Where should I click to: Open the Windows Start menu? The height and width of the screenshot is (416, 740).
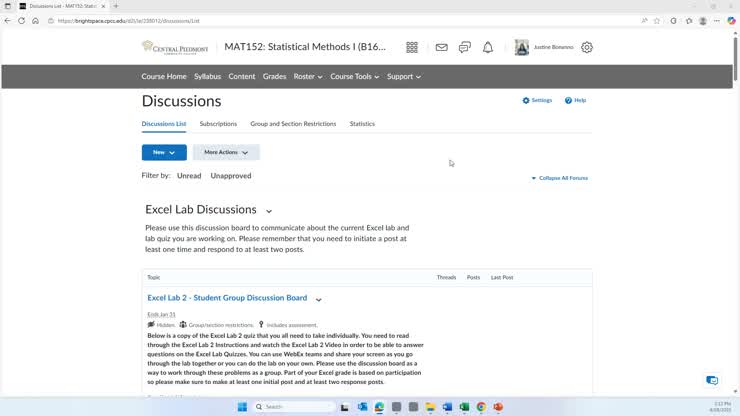click(242, 407)
